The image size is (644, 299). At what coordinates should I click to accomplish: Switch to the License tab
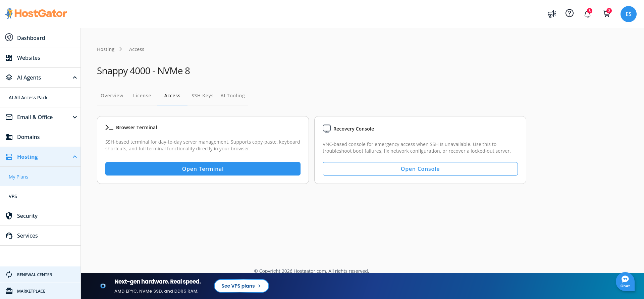(142, 96)
